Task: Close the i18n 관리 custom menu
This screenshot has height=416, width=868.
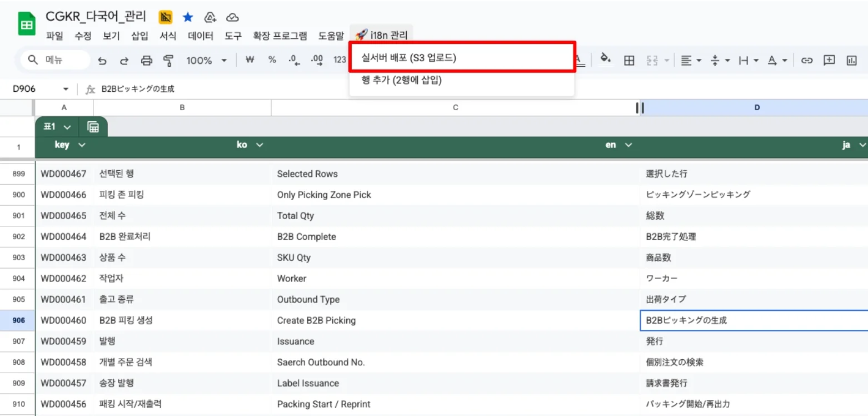Action: pyautogui.click(x=381, y=36)
